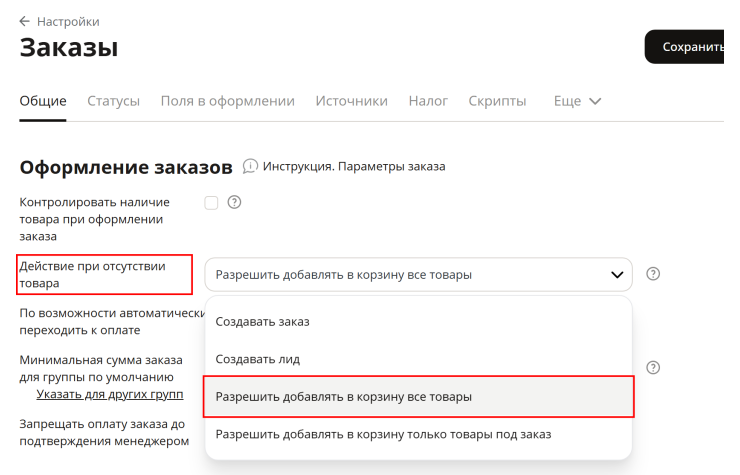The height and width of the screenshot is (475, 740).
Task: Click help icon next to action dropdown
Action: point(653,273)
